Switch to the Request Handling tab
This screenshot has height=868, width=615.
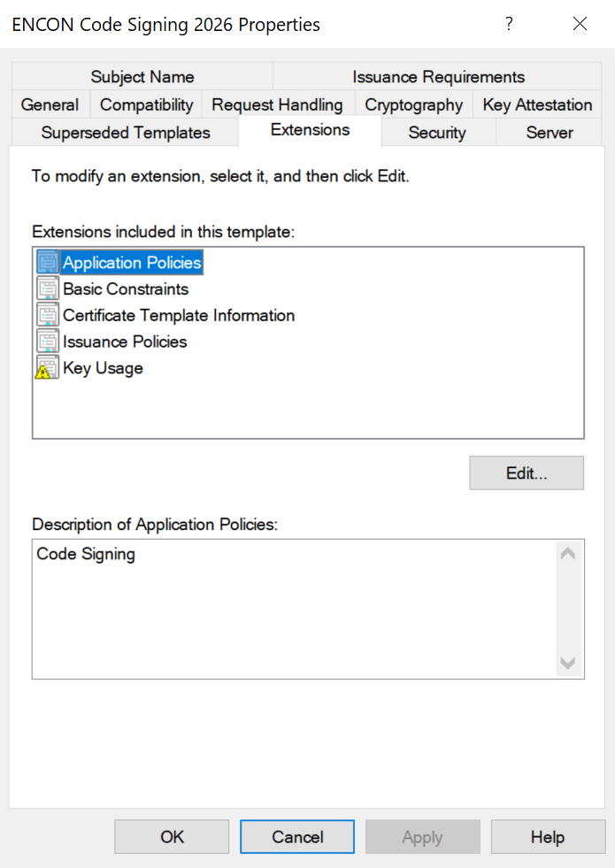[x=277, y=104]
